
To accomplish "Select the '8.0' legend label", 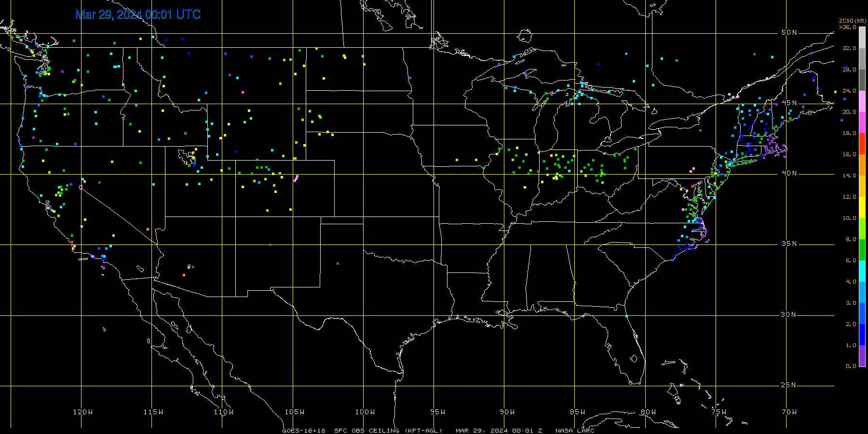I will [x=851, y=239].
